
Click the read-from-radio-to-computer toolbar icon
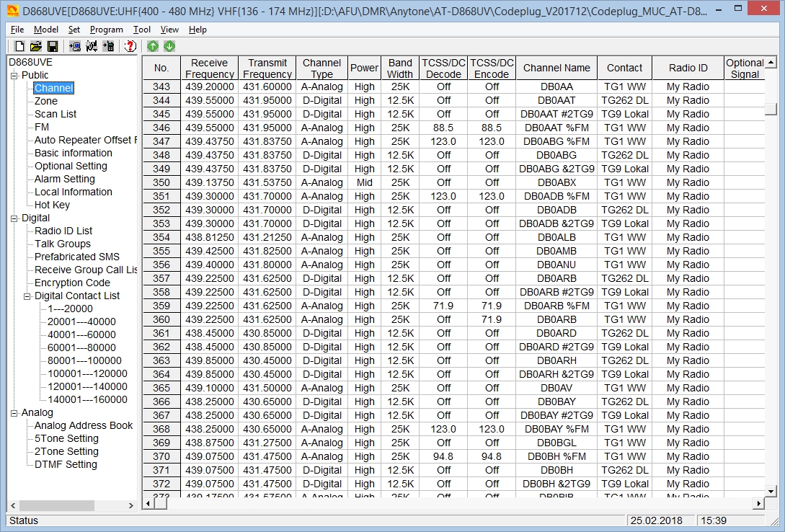[75, 46]
